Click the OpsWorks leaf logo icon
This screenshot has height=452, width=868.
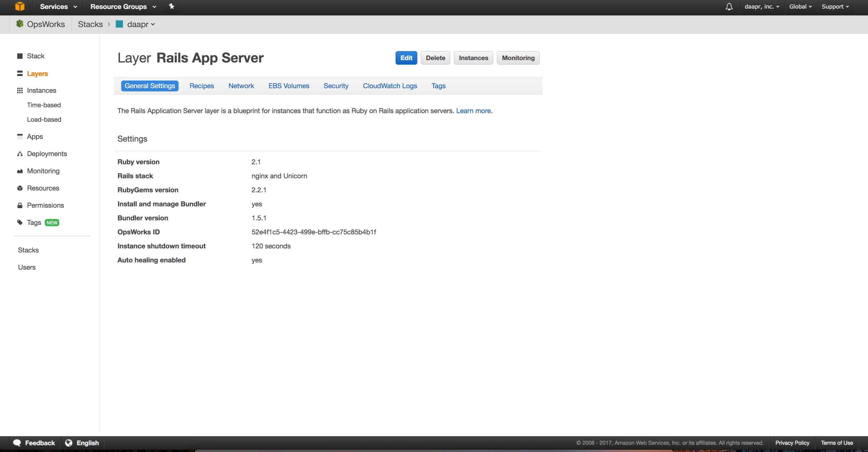(x=20, y=24)
